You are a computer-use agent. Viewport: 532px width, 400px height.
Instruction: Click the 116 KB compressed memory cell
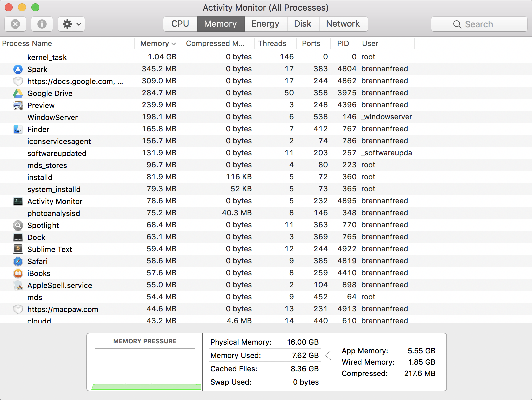tap(239, 177)
